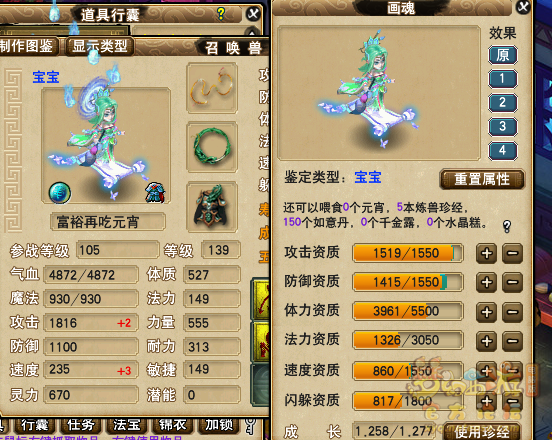Switch to the 法宝 tab
Image resolution: width=552 pixels, height=440 pixels.
[x=126, y=425]
